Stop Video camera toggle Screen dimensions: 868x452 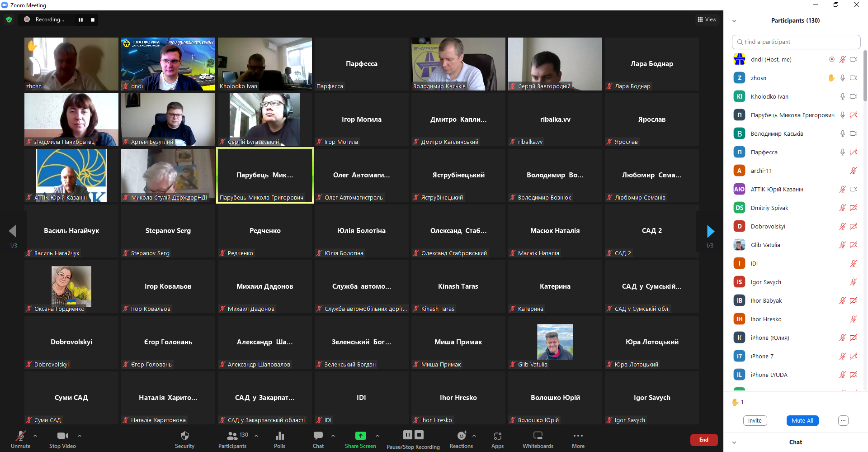(62, 436)
